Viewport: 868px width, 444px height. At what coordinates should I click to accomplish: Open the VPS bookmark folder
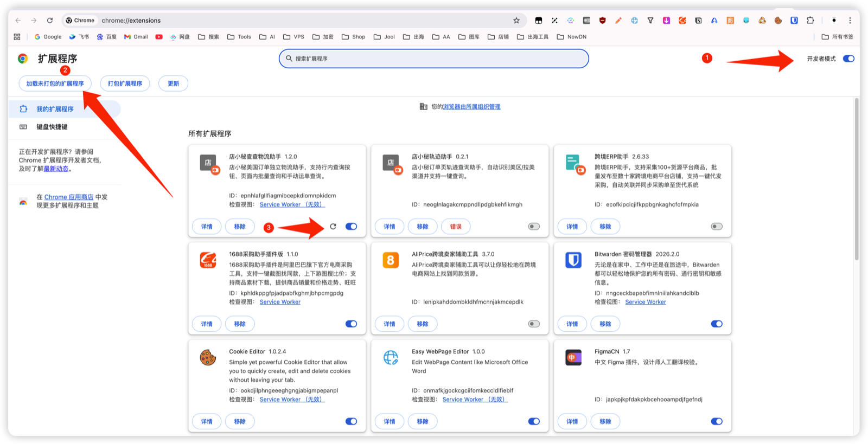pos(293,37)
